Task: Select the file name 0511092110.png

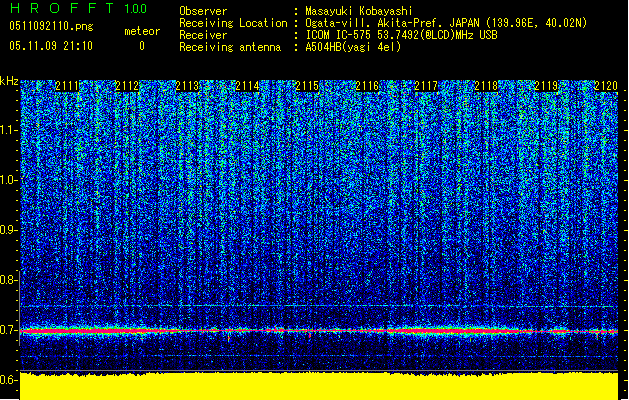Action: (x=51, y=26)
